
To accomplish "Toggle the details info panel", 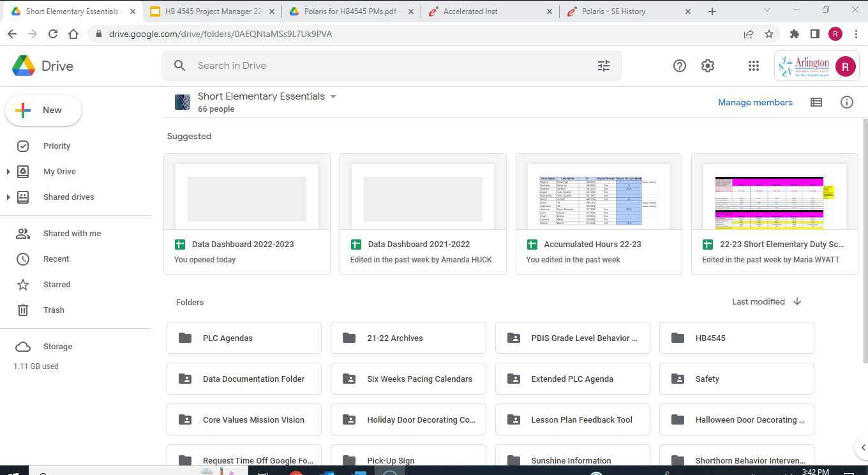I will [847, 102].
